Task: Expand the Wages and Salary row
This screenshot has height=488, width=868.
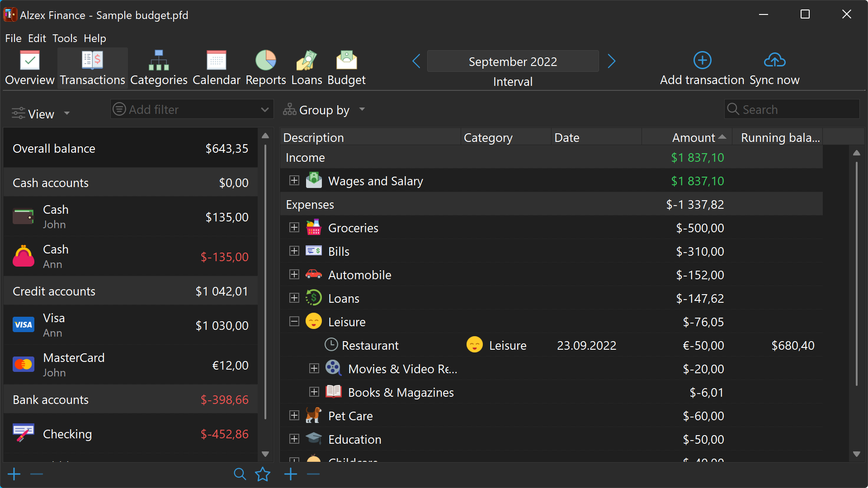Action: pos(294,181)
